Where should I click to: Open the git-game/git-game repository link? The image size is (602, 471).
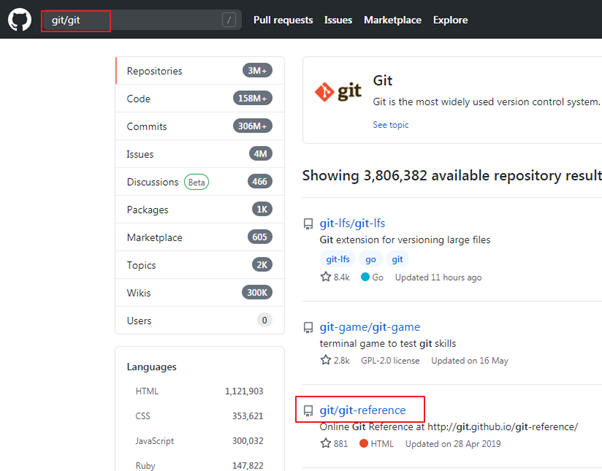pos(370,327)
